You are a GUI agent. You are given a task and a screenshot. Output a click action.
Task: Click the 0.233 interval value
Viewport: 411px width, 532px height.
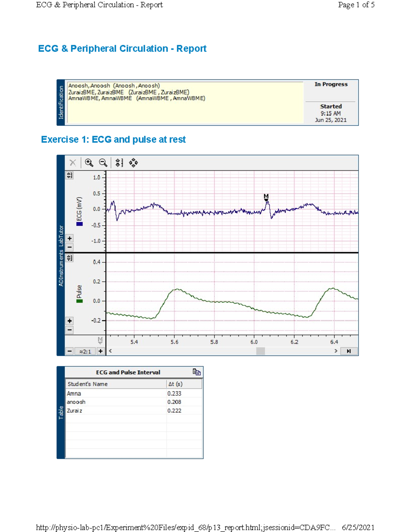(x=174, y=394)
